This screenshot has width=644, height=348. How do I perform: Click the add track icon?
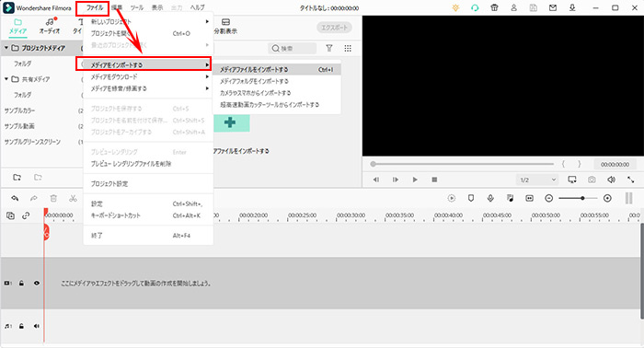pyautogui.click(x=10, y=215)
